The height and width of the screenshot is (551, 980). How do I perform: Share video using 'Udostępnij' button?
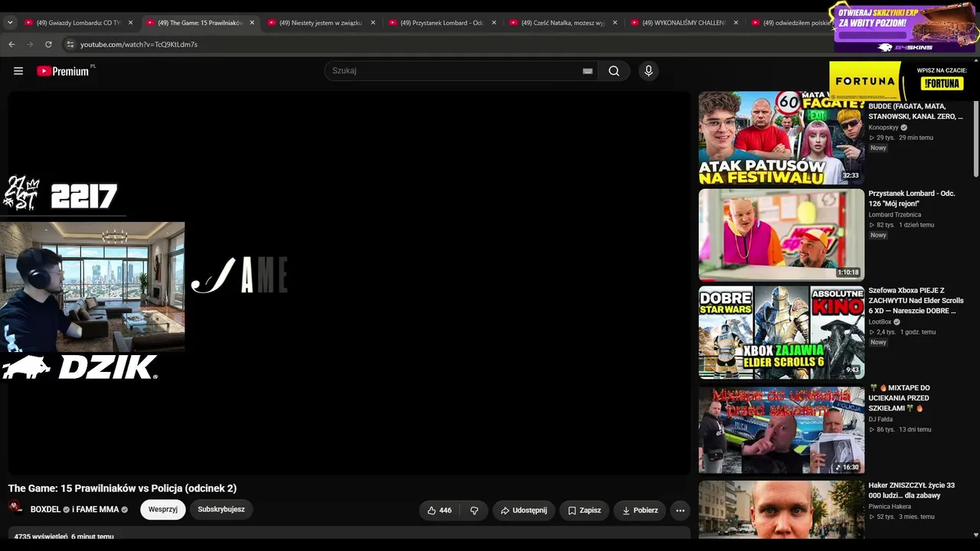[x=524, y=510]
